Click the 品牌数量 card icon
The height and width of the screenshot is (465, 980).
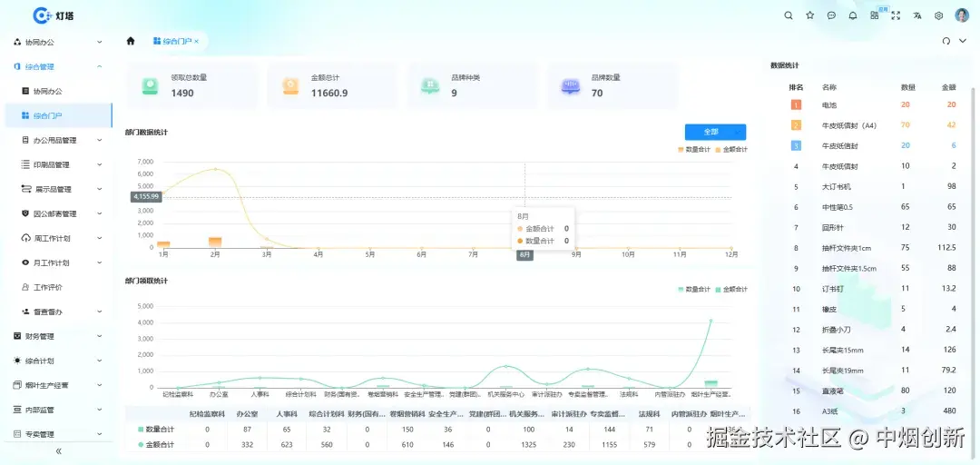[x=570, y=85]
